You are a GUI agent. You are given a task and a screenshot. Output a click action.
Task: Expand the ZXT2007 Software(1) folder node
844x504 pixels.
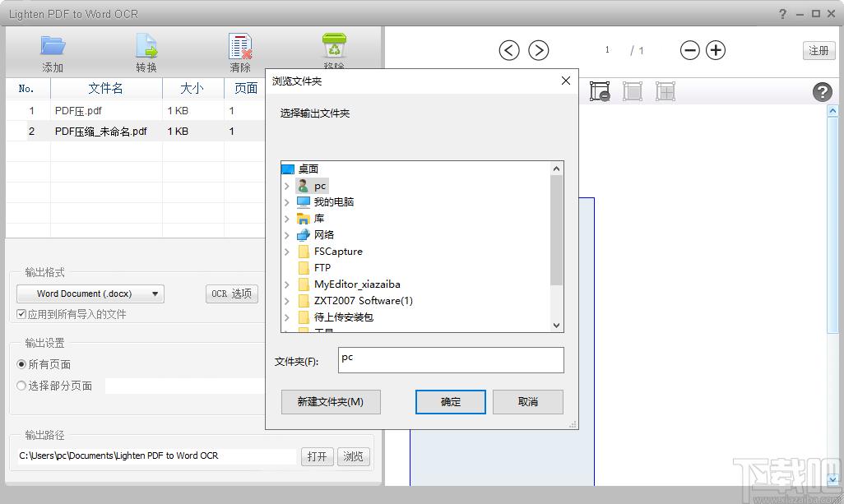[x=287, y=301]
